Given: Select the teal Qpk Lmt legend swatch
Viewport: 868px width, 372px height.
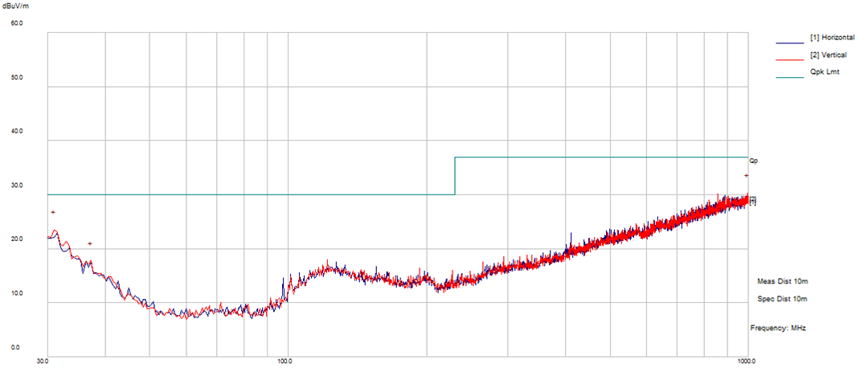Looking at the screenshot, I should point(791,77).
